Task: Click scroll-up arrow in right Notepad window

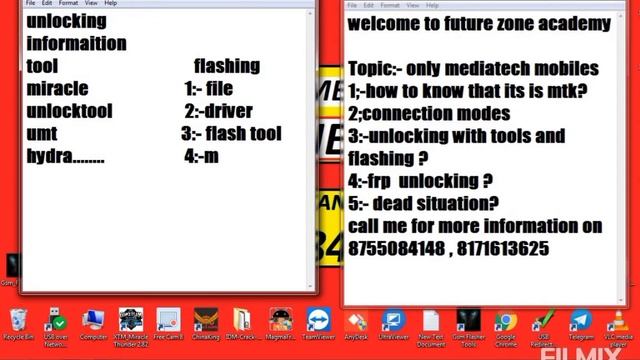Action: click(621, 16)
